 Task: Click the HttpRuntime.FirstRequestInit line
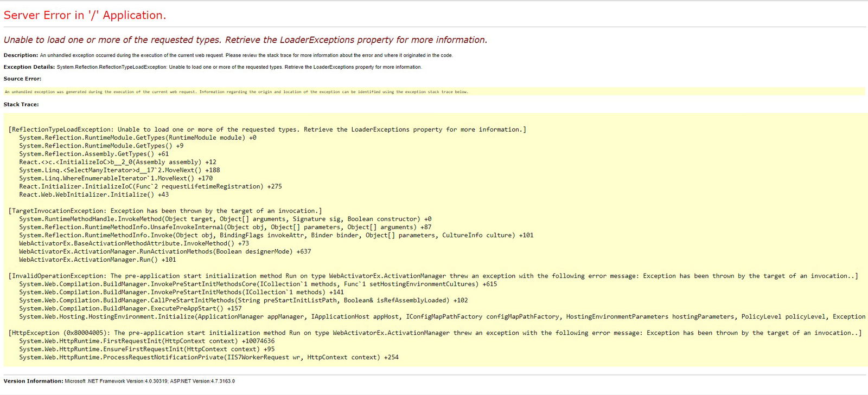[x=146, y=341]
